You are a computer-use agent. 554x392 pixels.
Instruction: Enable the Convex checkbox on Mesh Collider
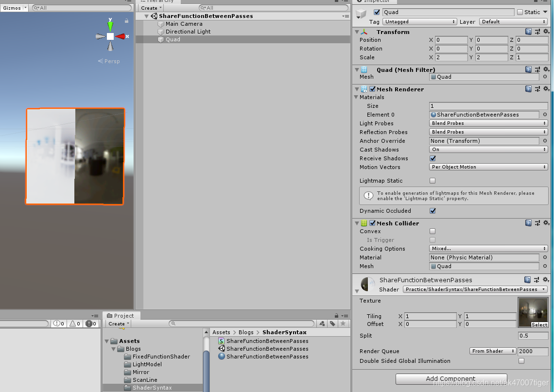(x=432, y=231)
